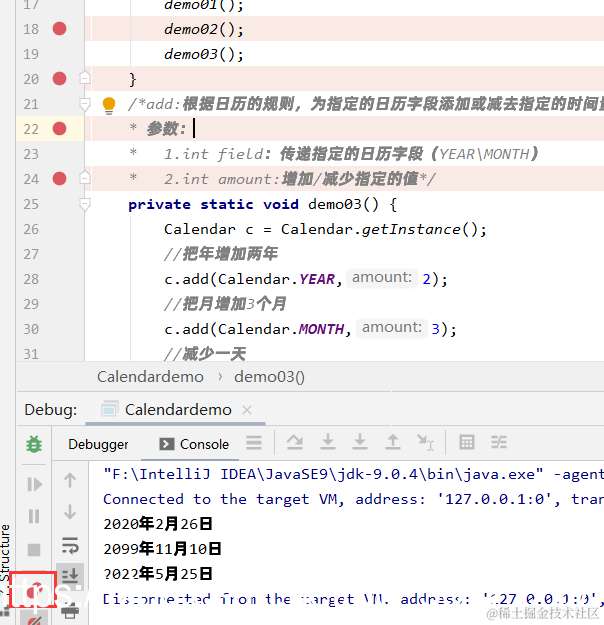The height and width of the screenshot is (625, 604).
Task: Click the yellow lightbulb intention icon
Action: [109, 105]
